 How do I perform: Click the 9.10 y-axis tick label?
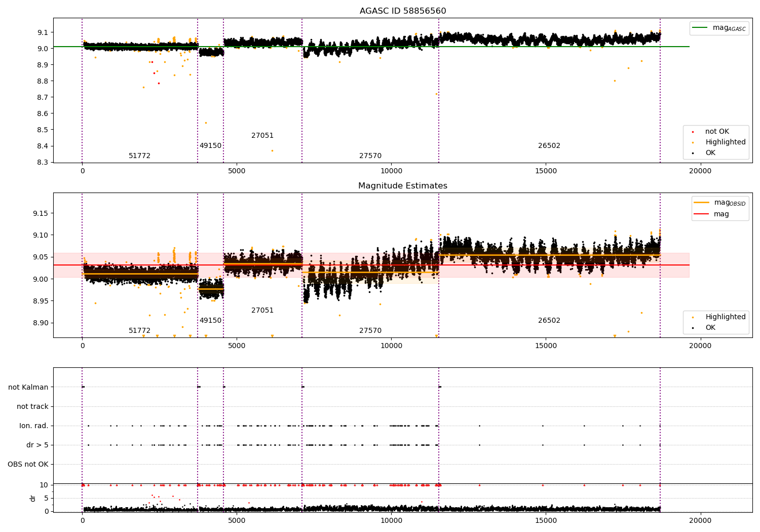pos(41,235)
